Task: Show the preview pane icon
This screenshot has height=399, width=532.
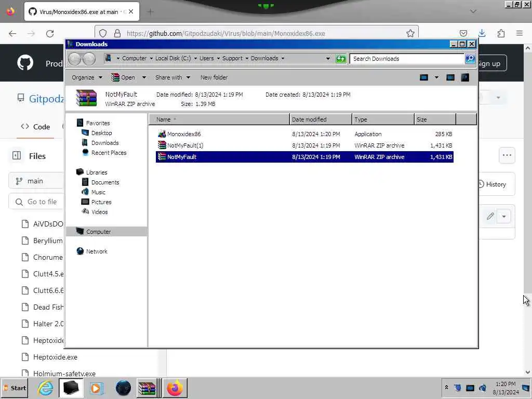Action: pos(450,77)
